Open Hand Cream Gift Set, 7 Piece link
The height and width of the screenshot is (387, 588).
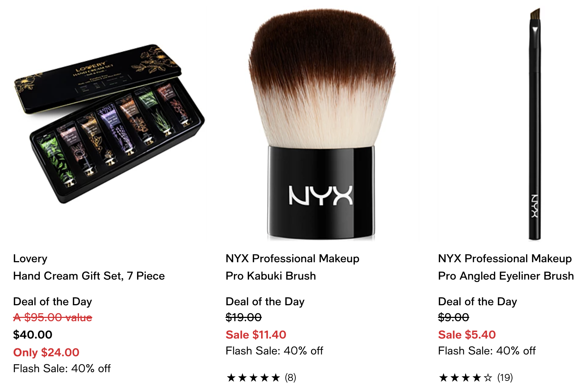(89, 276)
